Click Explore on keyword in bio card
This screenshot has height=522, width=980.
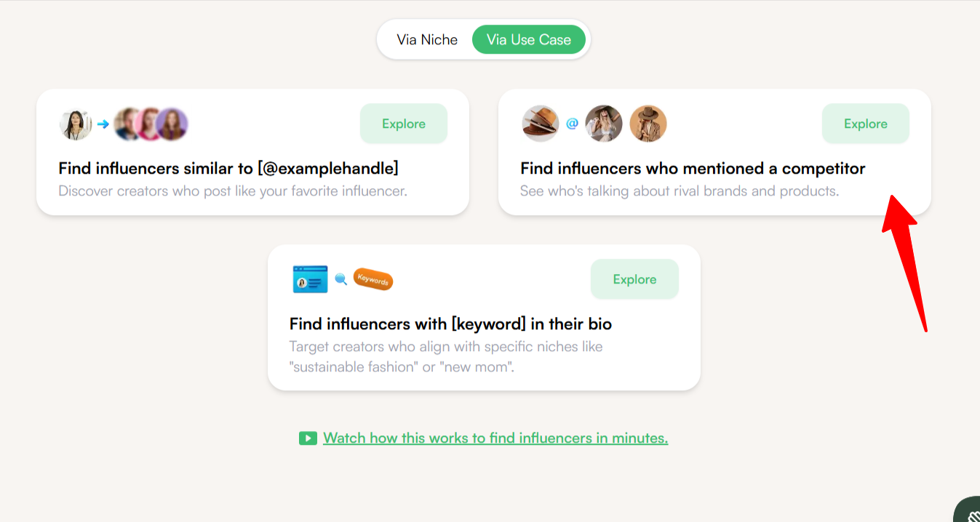click(x=634, y=279)
